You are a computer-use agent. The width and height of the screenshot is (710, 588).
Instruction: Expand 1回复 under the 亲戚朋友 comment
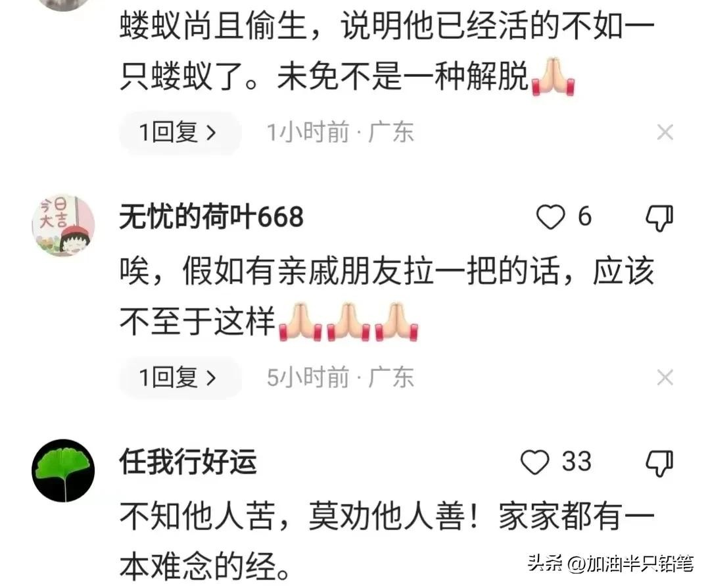coord(179,378)
